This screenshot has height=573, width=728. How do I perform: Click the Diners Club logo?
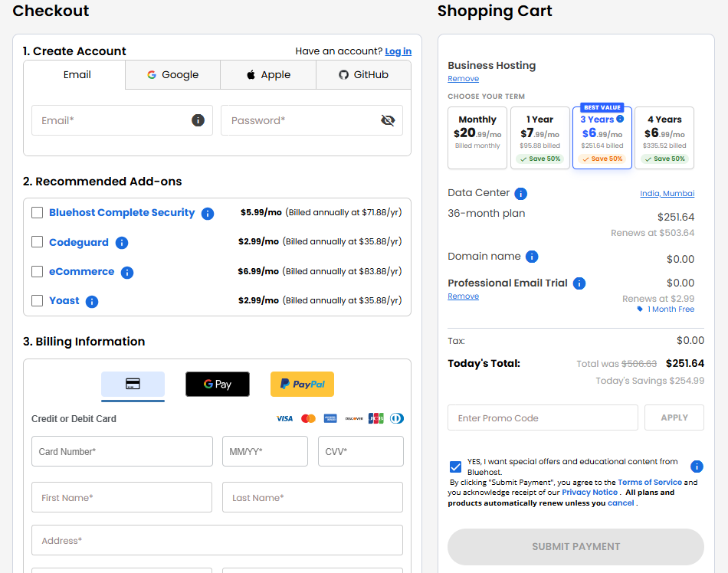pos(396,418)
